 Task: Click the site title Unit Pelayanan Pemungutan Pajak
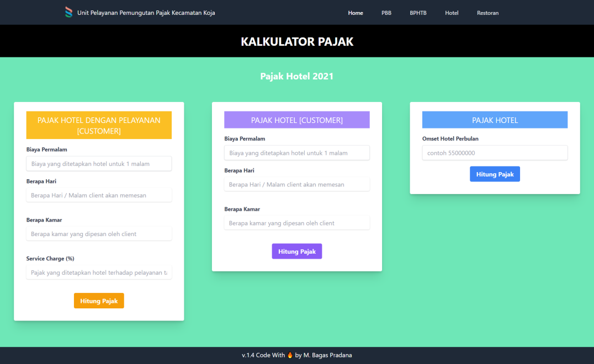146,13
